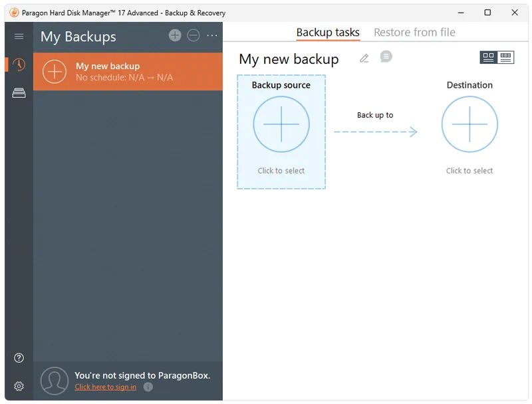Rename backup using the pencil icon

(364, 58)
